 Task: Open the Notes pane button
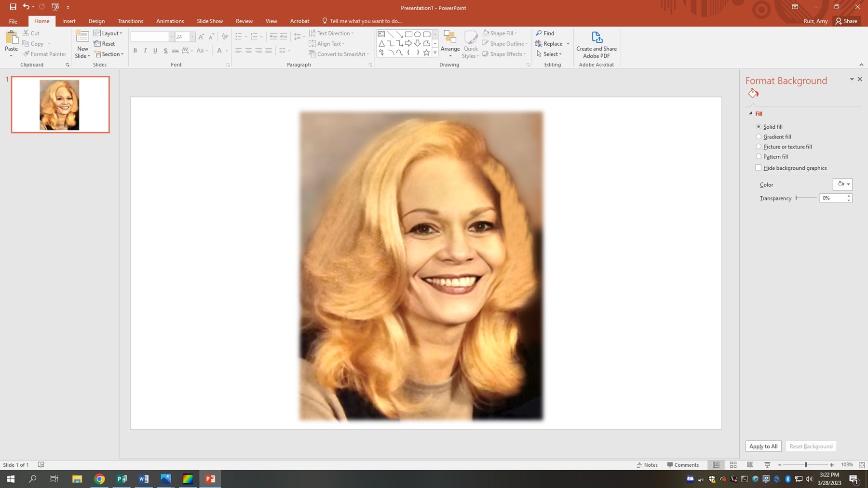[x=647, y=465]
